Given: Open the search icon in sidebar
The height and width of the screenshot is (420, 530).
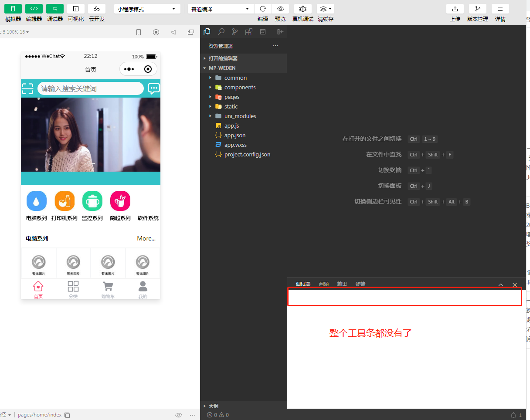Looking at the screenshot, I should [x=221, y=32].
